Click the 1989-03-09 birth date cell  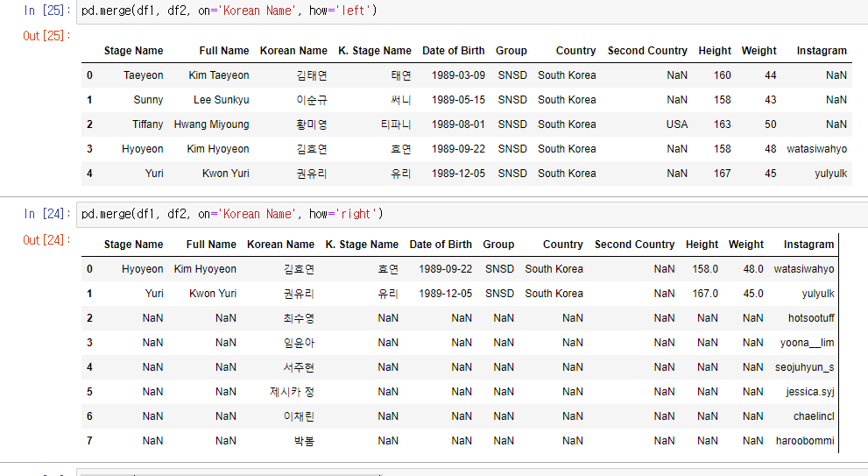click(x=458, y=75)
